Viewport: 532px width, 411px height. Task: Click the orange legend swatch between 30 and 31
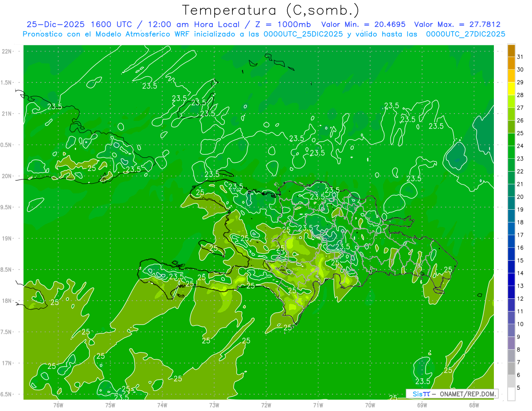(x=511, y=63)
